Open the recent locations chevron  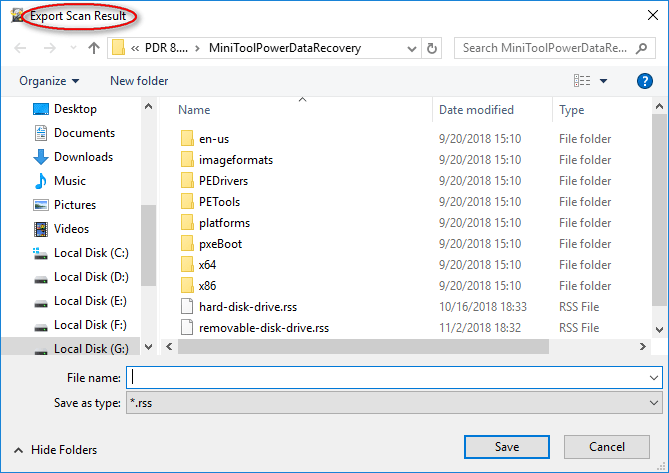click(73, 48)
